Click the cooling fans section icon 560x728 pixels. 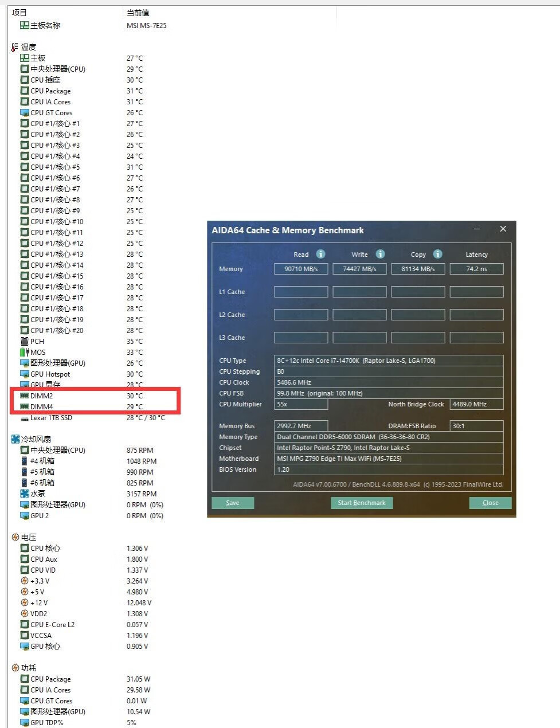tap(15, 439)
